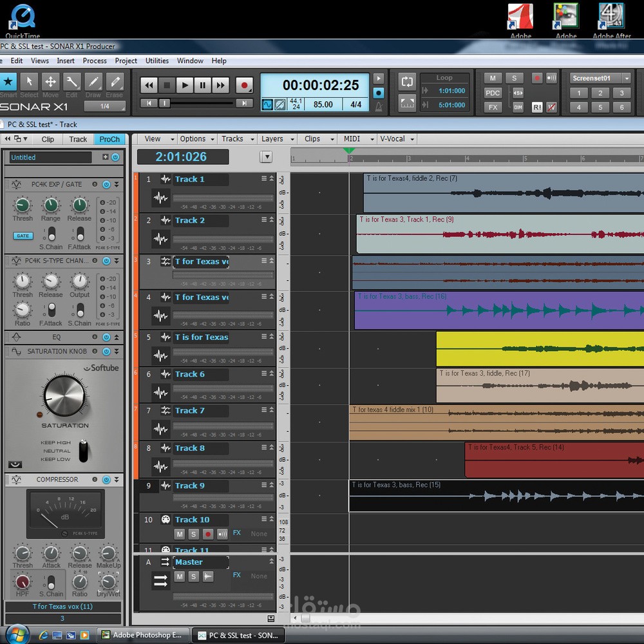This screenshot has width=644, height=644.
Task: Click the MIDI icon of Track 10
Action: [166, 520]
